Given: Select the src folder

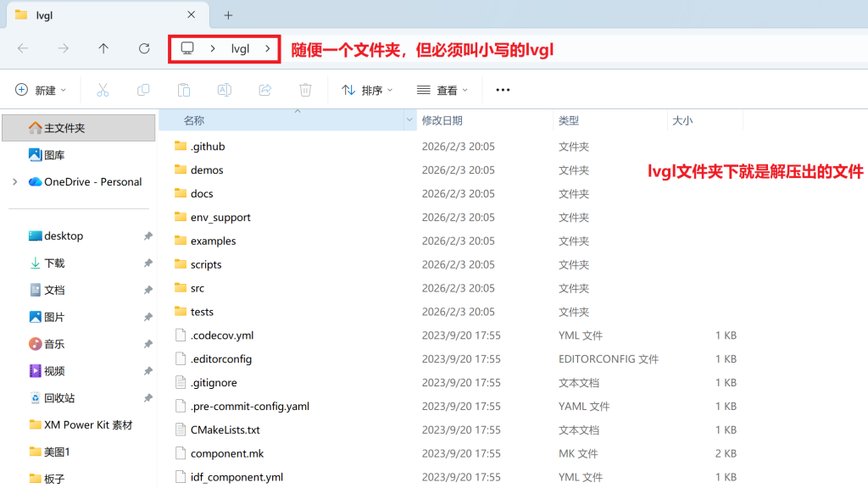Looking at the screenshot, I should click(x=198, y=288).
